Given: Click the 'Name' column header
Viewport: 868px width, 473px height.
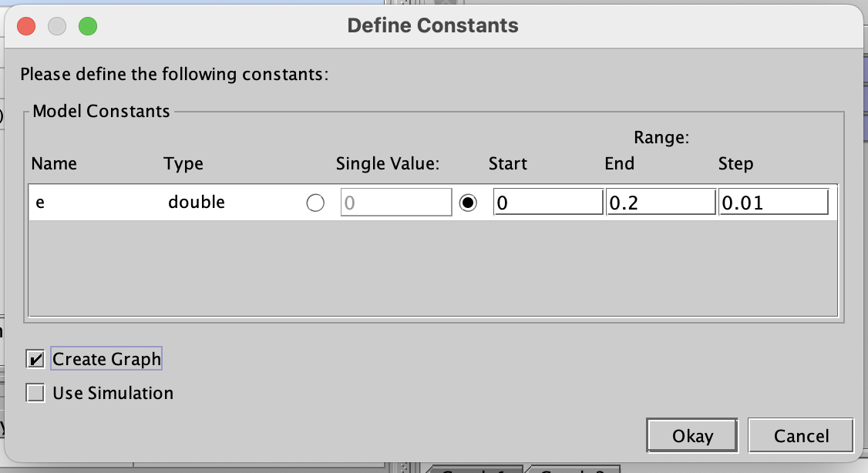Looking at the screenshot, I should pyautogui.click(x=54, y=164).
